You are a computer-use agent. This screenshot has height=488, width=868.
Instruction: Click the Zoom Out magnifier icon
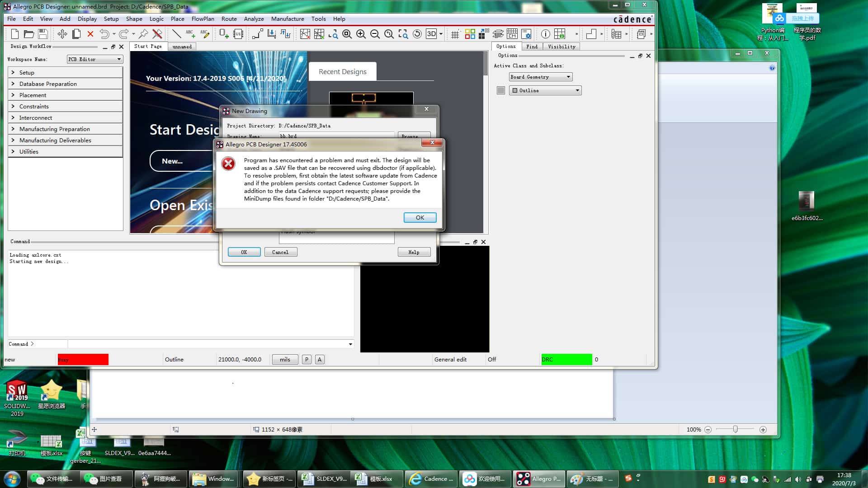[x=375, y=34]
